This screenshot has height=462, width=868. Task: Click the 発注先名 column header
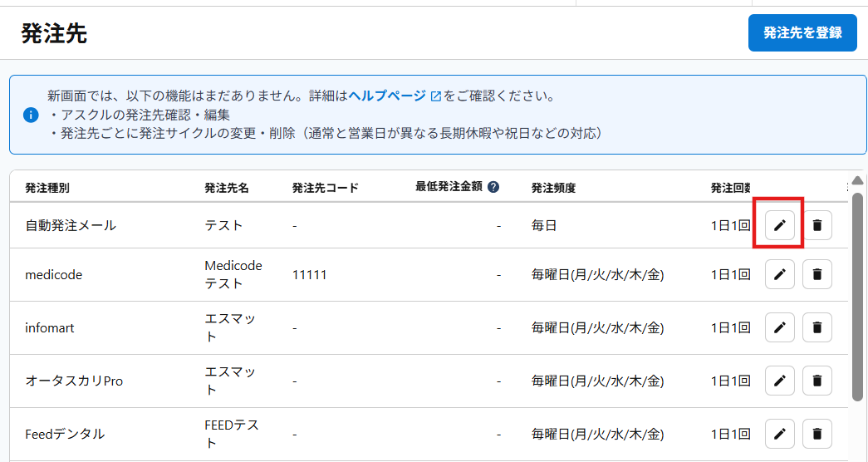click(x=227, y=188)
